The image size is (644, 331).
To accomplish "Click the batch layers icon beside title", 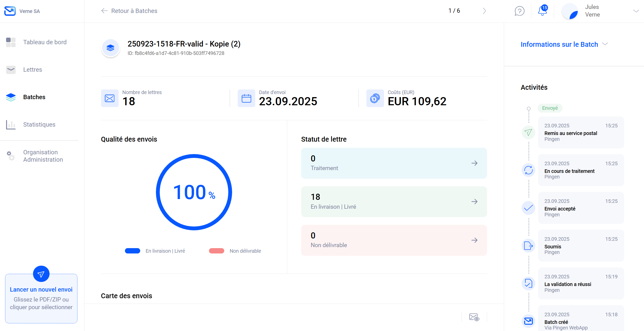I will click(x=110, y=48).
